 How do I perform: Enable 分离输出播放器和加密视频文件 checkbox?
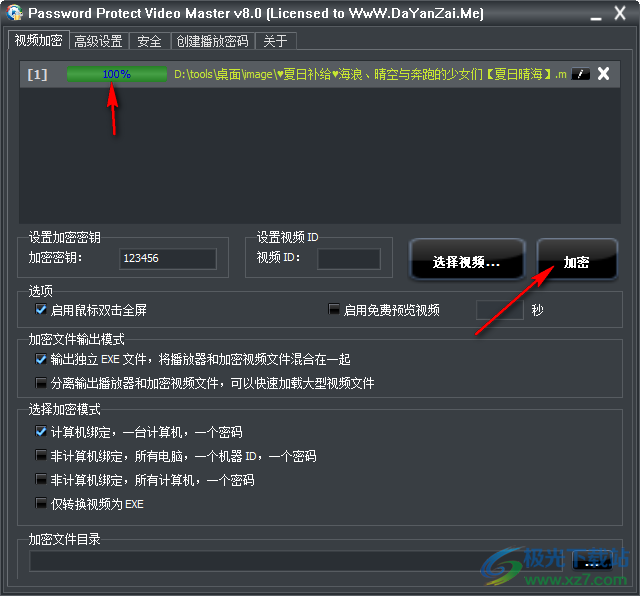click(41, 383)
